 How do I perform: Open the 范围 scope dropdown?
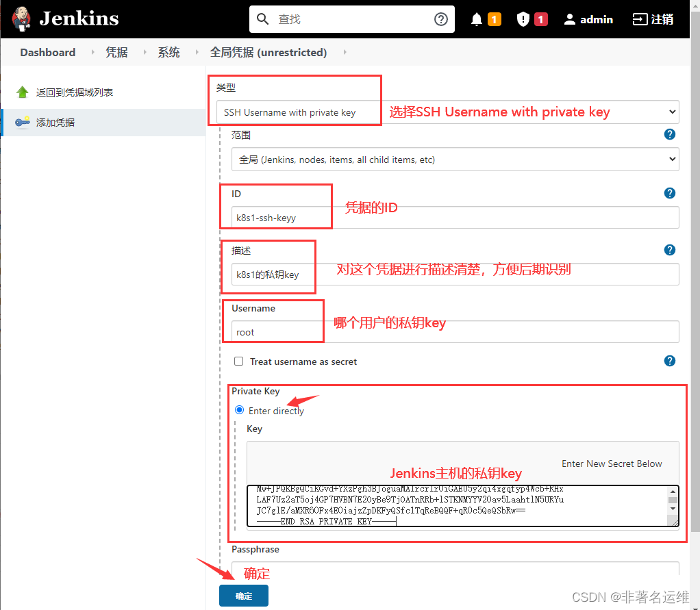(x=455, y=160)
